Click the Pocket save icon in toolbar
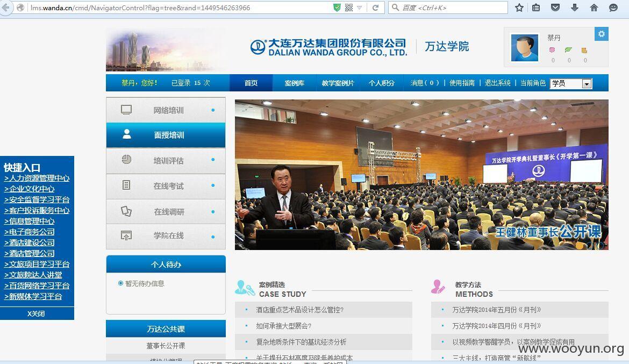Screen dimensions: 629x364 click(x=555, y=8)
